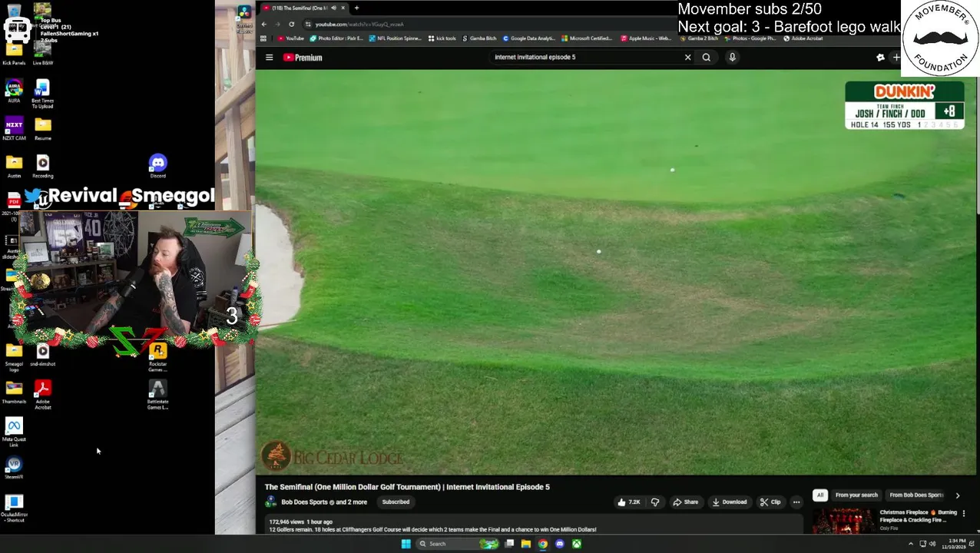
Task: Open Chrome from the taskbar
Action: click(542, 544)
